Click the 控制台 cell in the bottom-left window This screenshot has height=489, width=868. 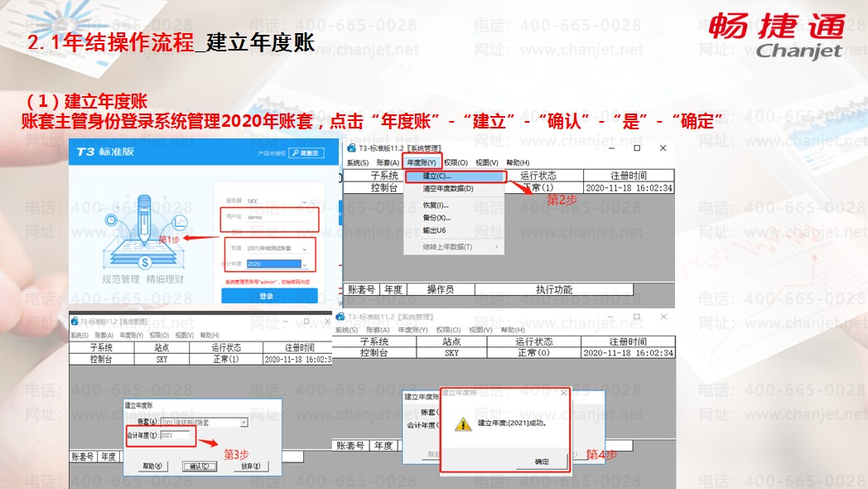click(101, 360)
